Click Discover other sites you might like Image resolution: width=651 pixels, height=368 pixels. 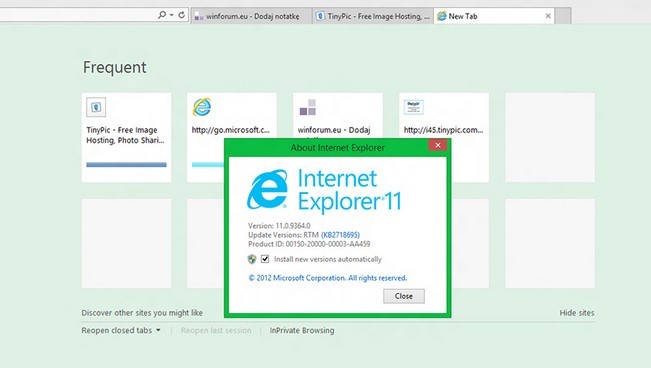coord(142,313)
